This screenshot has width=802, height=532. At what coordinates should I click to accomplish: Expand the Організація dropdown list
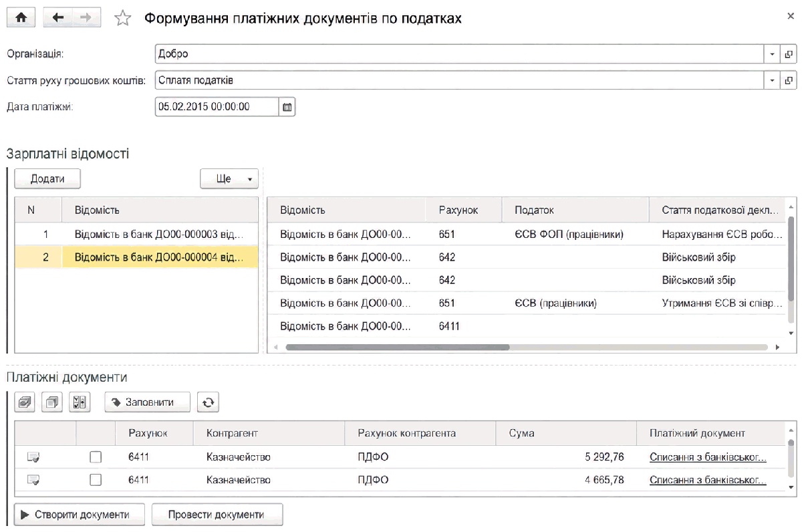[773, 54]
